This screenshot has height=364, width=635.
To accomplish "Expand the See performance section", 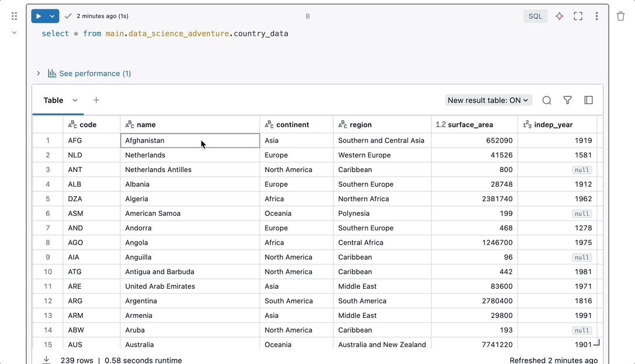I will pos(38,73).
